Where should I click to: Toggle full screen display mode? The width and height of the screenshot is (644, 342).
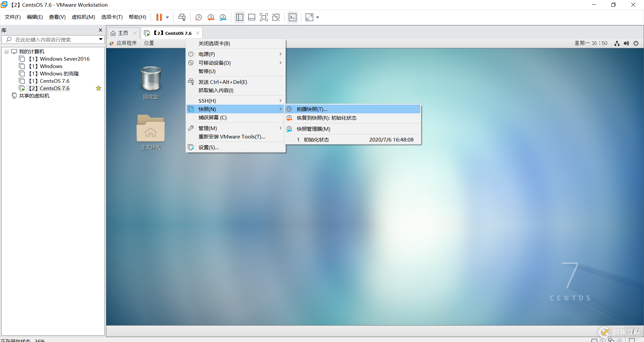264,17
